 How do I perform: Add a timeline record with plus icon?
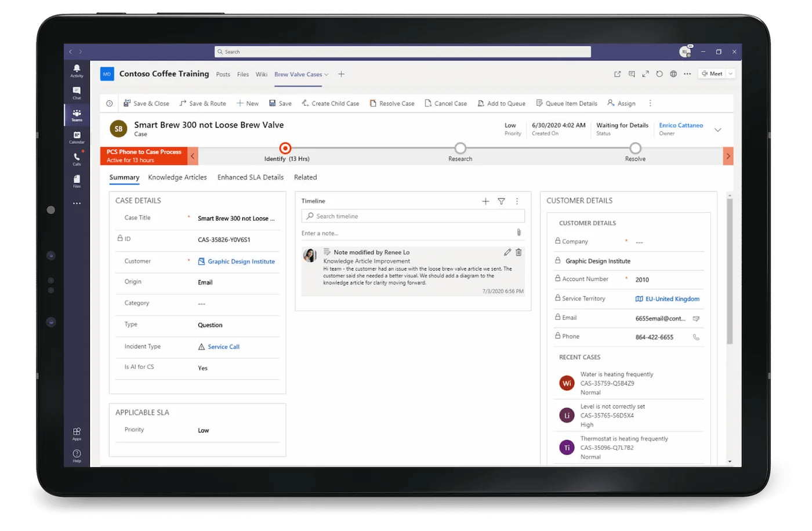(x=485, y=201)
